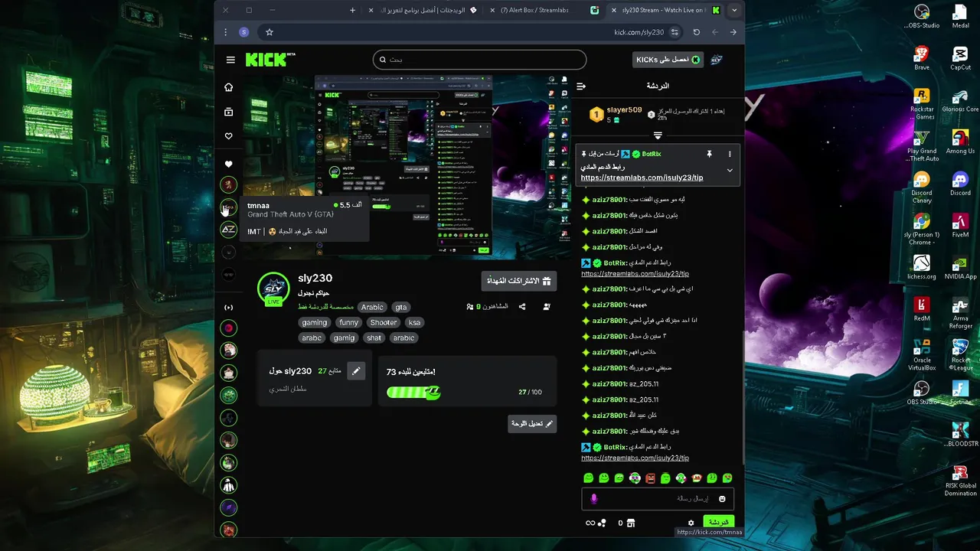
Task: Go to the Kick home icon in sidebar
Action: click(x=228, y=87)
